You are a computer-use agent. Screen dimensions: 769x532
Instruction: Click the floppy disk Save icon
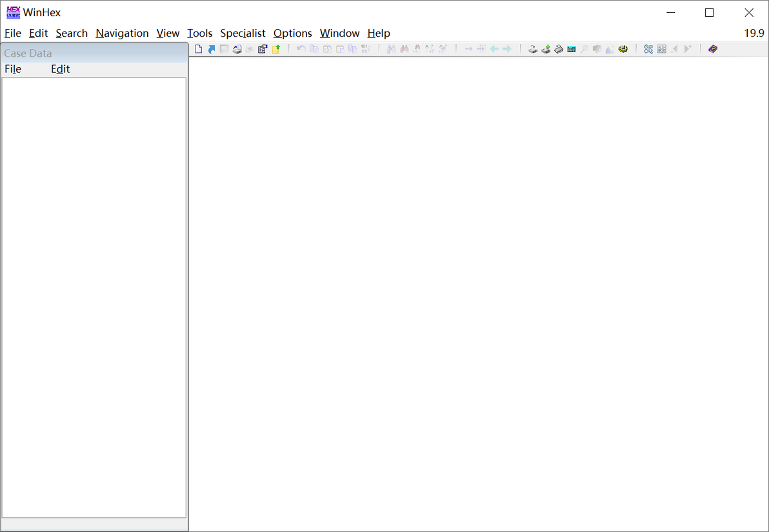[224, 49]
